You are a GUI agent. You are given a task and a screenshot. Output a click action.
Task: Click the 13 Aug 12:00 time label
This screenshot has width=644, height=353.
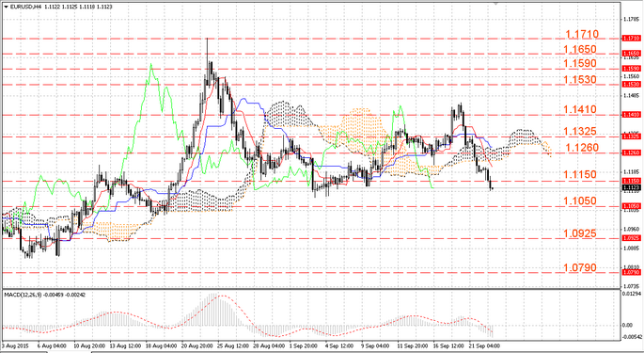click(x=125, y=346)
